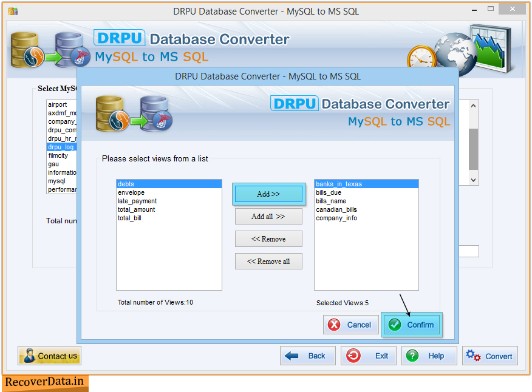Click the Exit button in main window
The width and height of the screenshot is (532, 392).
click(x=369, y=356)
